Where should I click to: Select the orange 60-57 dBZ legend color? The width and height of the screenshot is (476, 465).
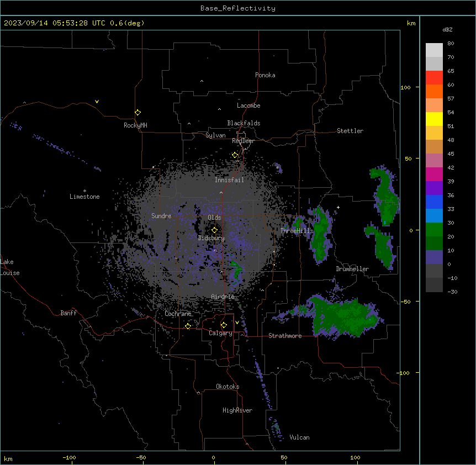coord(434,91)
